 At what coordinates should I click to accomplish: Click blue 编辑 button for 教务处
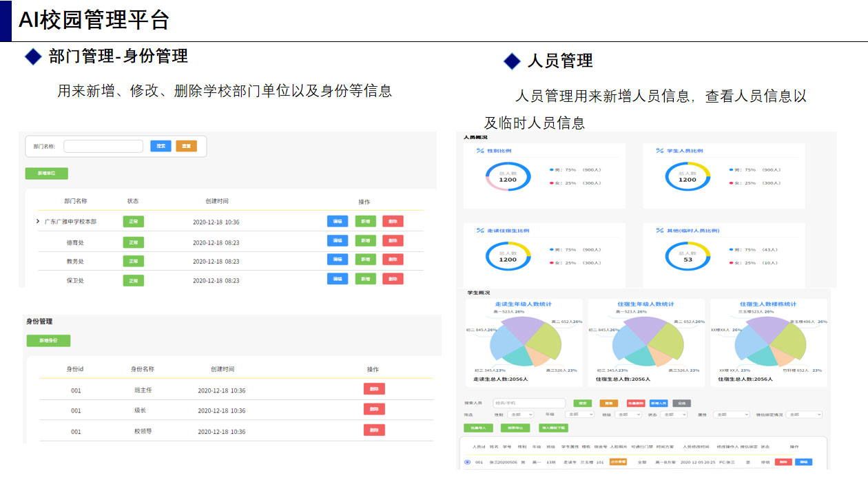[337, 260]
